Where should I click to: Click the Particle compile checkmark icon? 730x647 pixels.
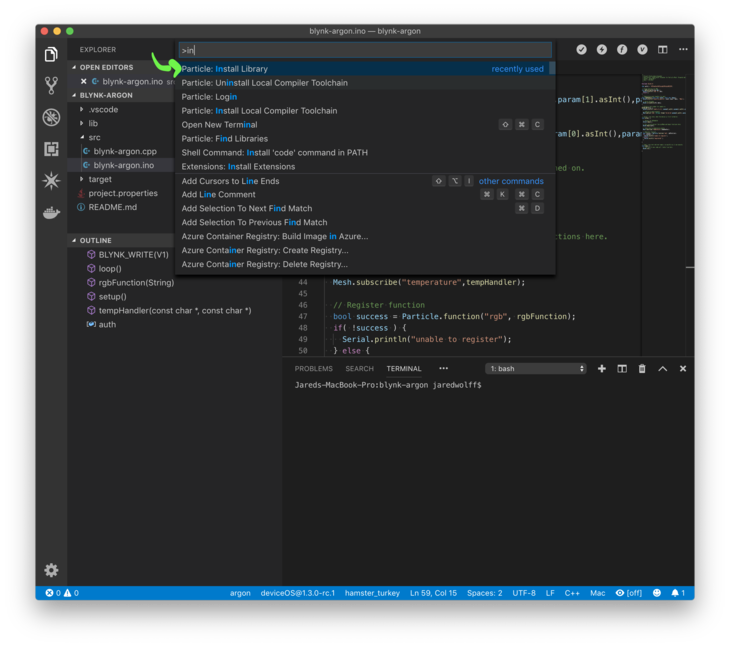(x=581, y=49)
